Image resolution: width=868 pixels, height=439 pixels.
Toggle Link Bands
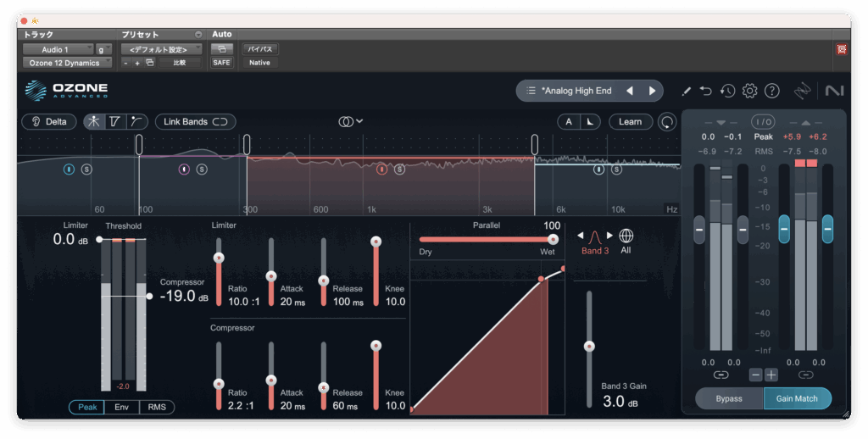195,122
